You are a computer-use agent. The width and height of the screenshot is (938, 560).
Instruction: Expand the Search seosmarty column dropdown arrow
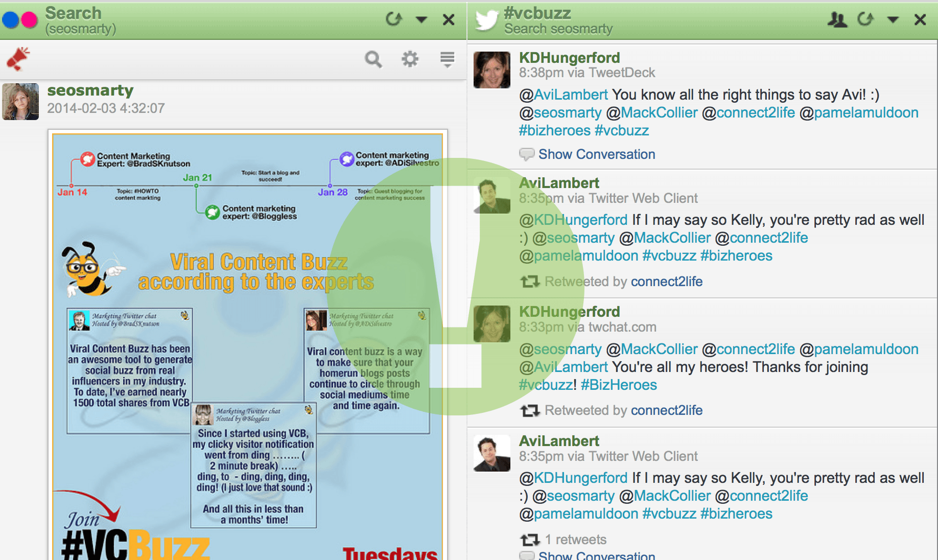coord(421,20)
